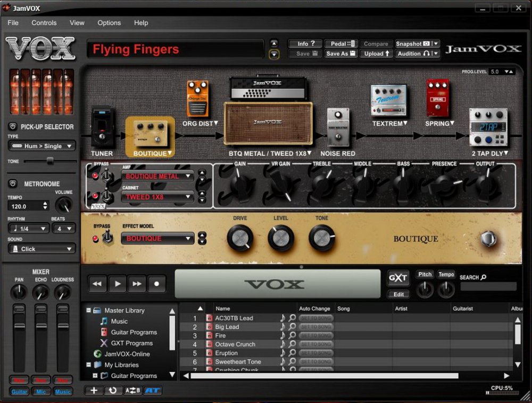Toggle the Metronome power button
Screen dimensions: 532x403
[13, 184]
